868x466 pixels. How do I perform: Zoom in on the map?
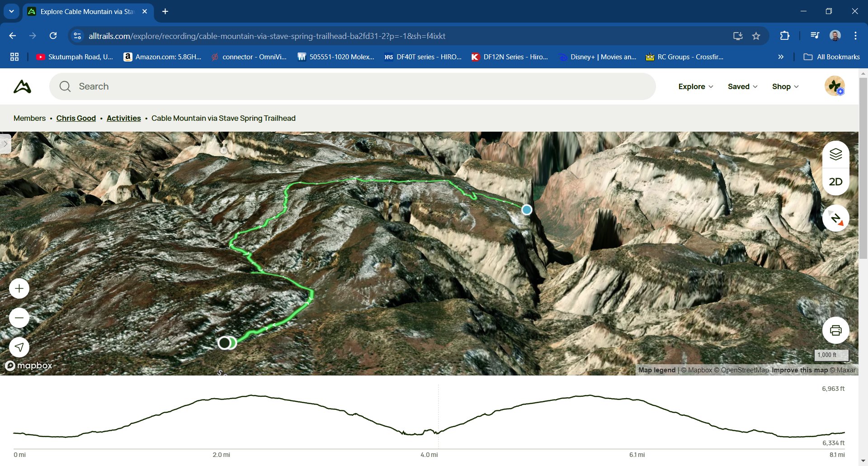pos(19,289)
